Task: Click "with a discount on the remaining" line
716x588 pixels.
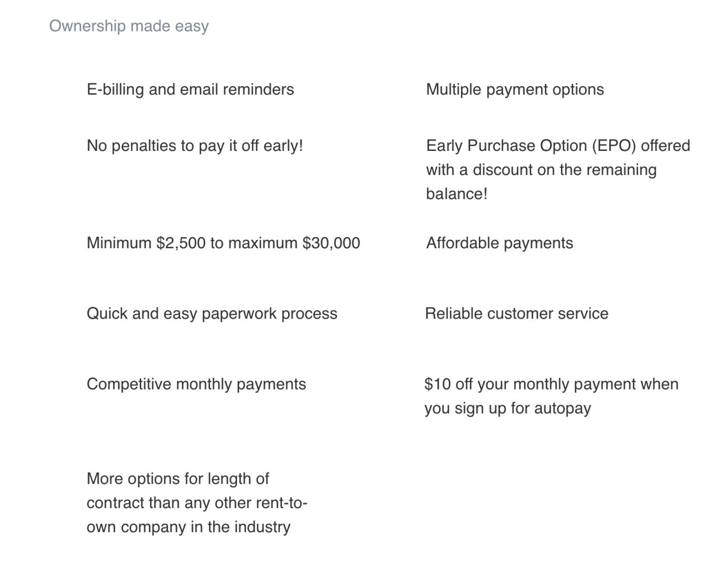Action: [541, 170]
